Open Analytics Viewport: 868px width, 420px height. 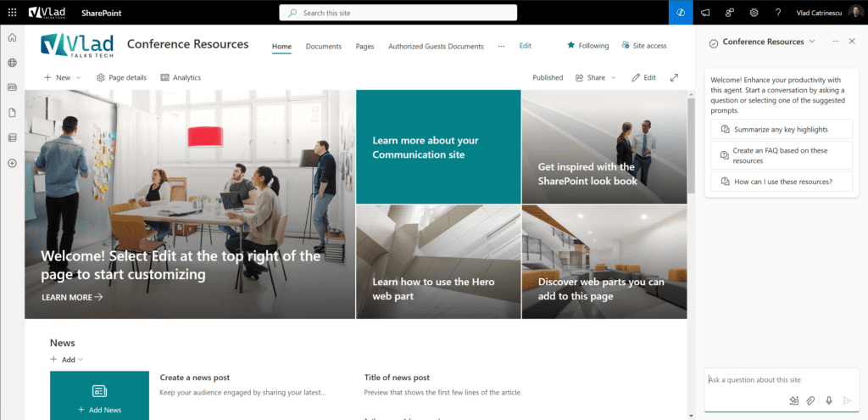tap(181, 77)
